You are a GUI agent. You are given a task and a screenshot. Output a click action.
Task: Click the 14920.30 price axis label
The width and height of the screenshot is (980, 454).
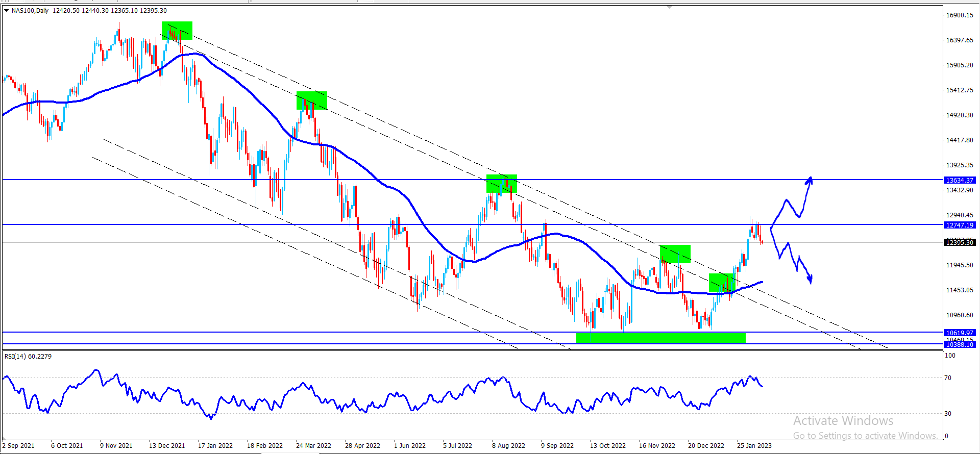(960, 115)
